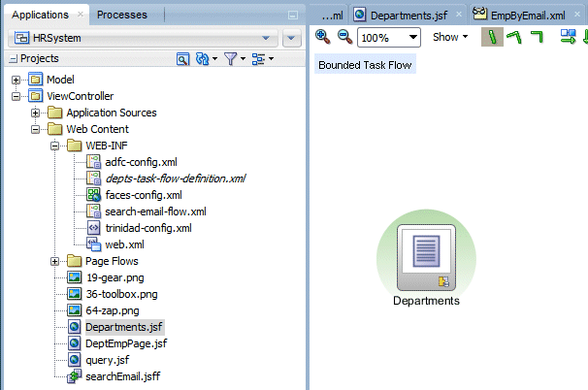Close the Applications tab
This screenshot has width=588, height=390.
81,15
